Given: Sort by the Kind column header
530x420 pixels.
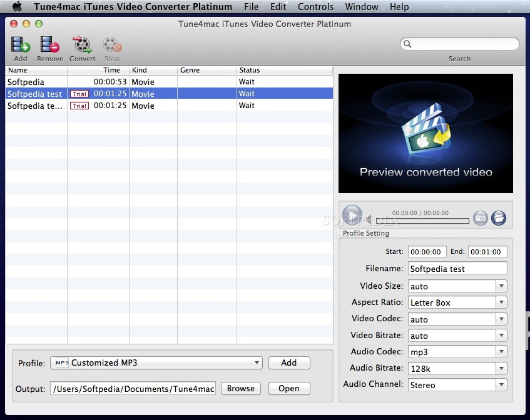Looking at the screenshot, I should (x=153, y=70).
